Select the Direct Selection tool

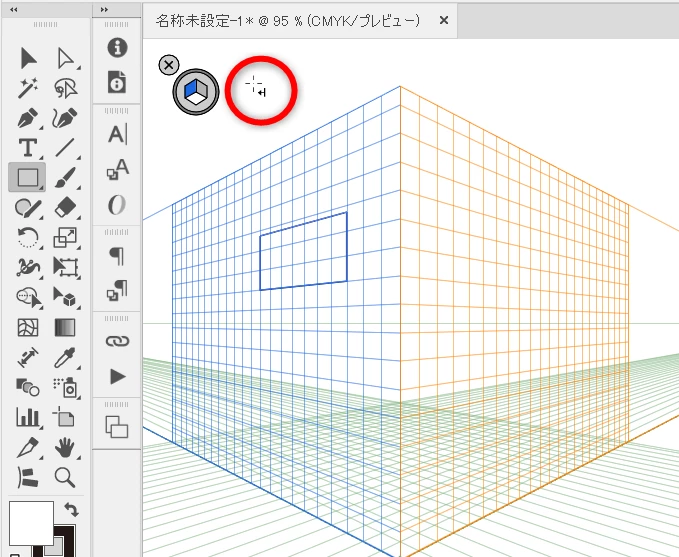pyautogui.click(x=65, y=59)
